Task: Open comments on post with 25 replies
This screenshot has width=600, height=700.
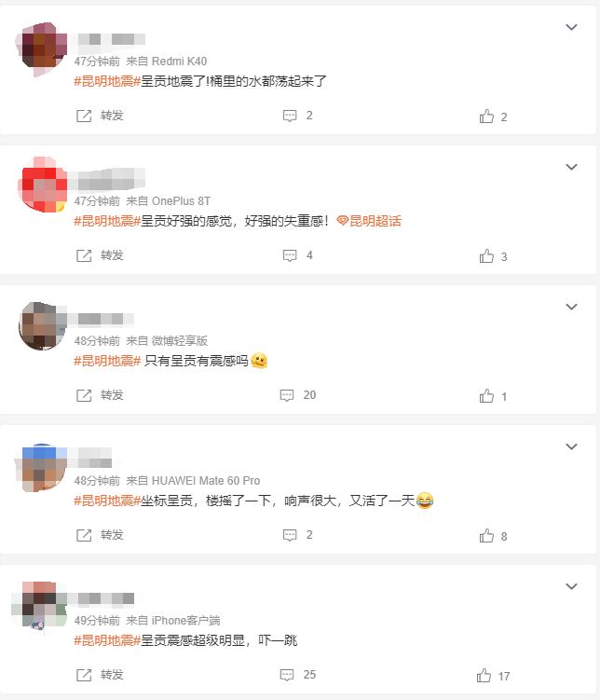Action: [297, 675]
